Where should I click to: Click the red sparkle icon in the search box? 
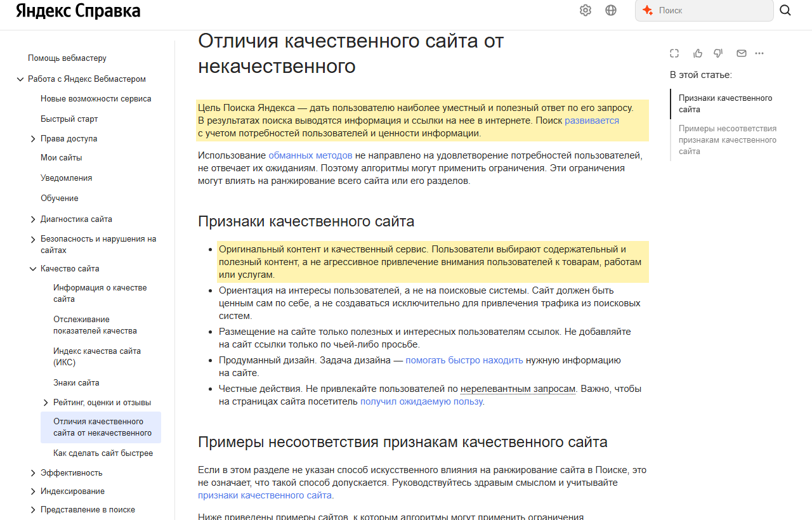coord(648,10)
